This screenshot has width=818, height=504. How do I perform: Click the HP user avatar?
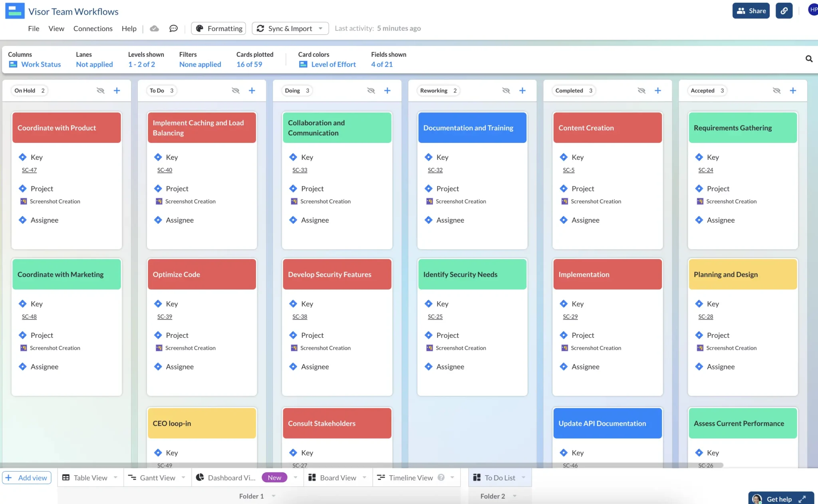813,10
